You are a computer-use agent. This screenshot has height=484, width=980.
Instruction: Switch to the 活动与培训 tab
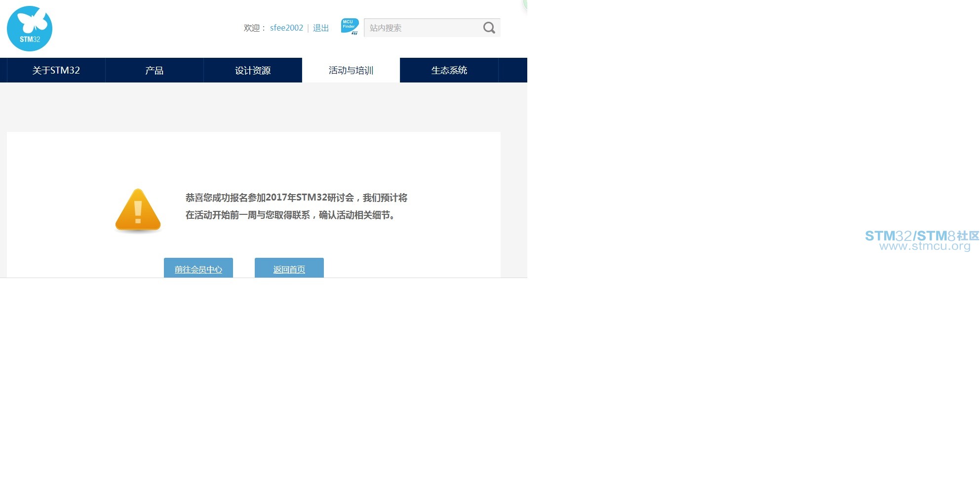point(351,70)
